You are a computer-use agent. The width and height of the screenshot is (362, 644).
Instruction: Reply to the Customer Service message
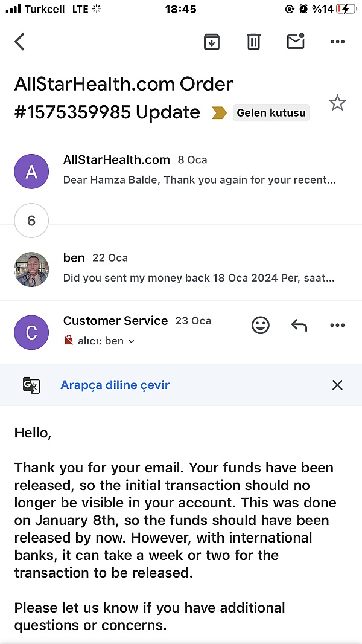coord(299,326)
